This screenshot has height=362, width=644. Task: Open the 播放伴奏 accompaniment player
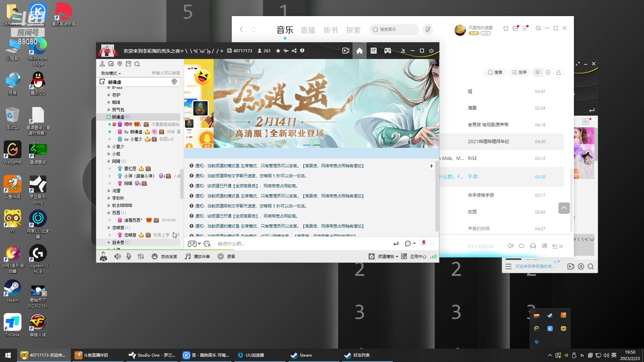(x=197, y=256)
